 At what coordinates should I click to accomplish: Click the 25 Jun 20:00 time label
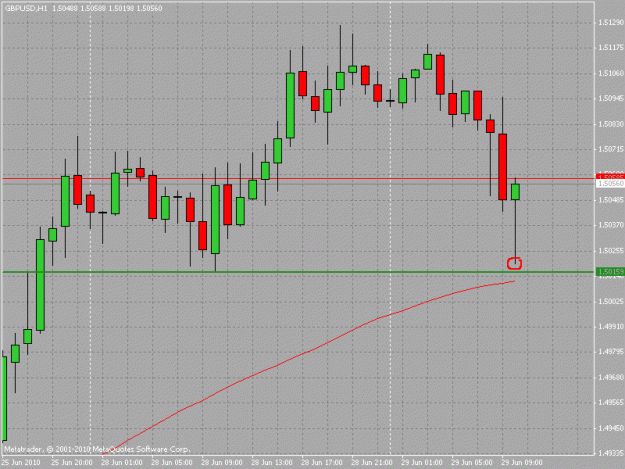pyautogui.click(x=72, y=463)
